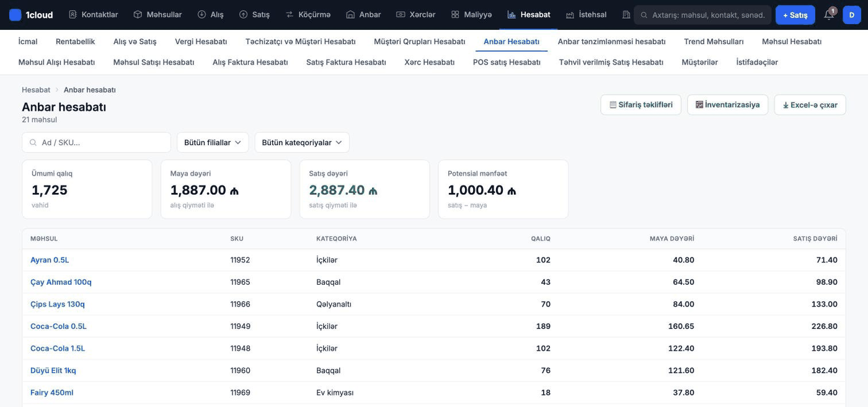This screenshot has height=407, width=868.
Task: Click the KATEQORİYA column header
Action: (337, 239)
